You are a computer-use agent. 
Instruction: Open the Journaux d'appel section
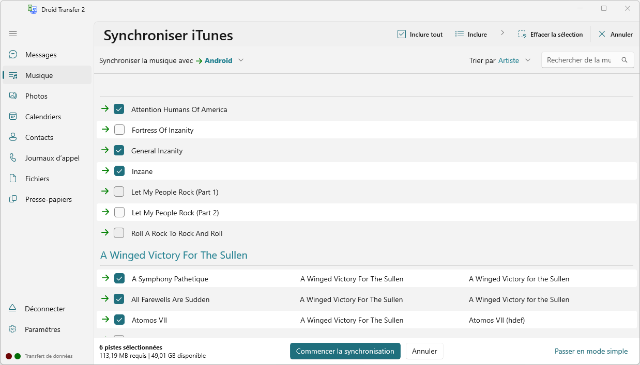click(47, 158)
